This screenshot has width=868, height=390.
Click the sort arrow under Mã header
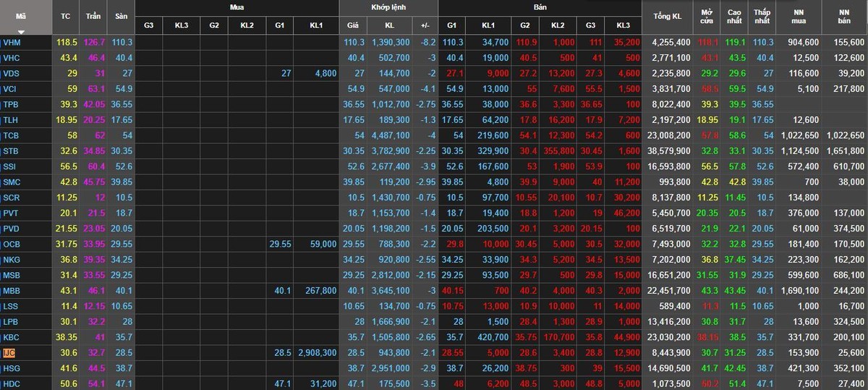click(x=21, y=31)
